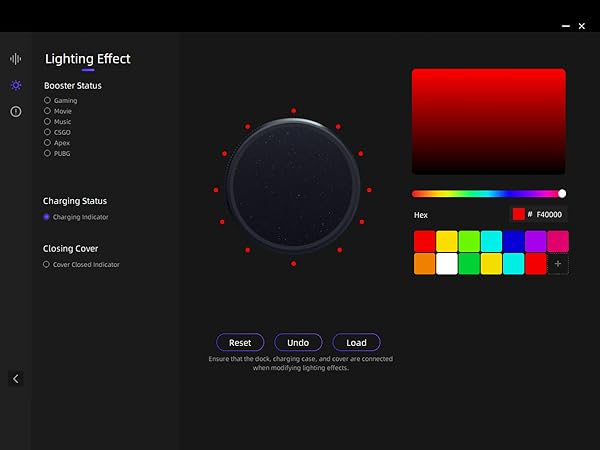This screenshot has height=450, width=600.
Task: Close the application window
Action: [582, 26]
